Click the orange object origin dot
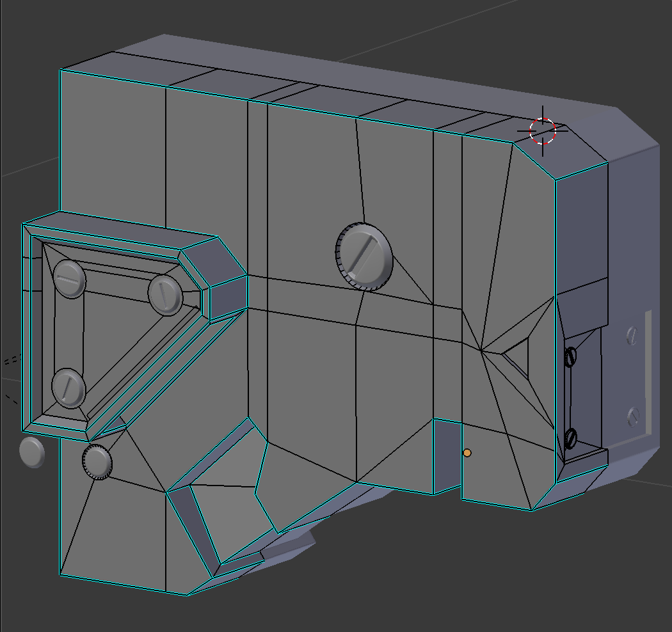Viewport: 672px width, 632px height. [x=467, y=453]
